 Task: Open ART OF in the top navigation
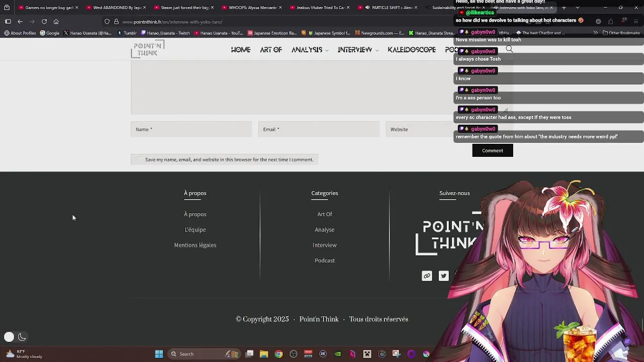[271, 50]
